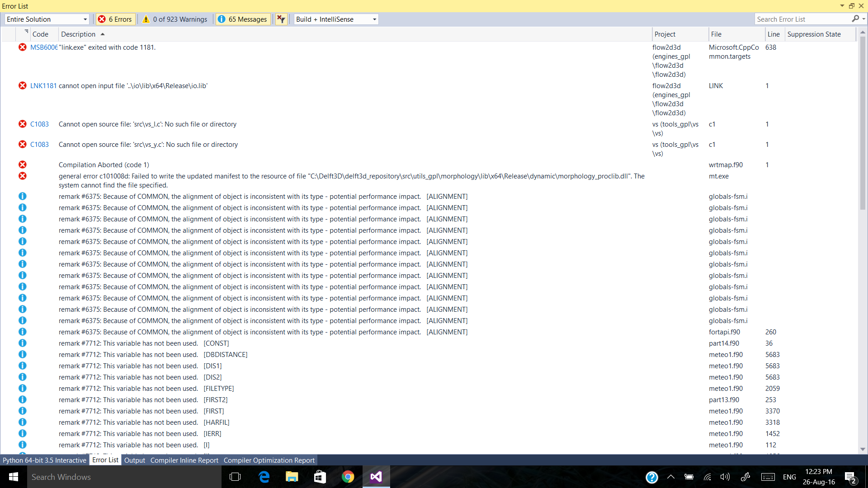Click the vertical scrollbar down arrow
The height and width of the screenshot is (488, 868).
(863, 449)
